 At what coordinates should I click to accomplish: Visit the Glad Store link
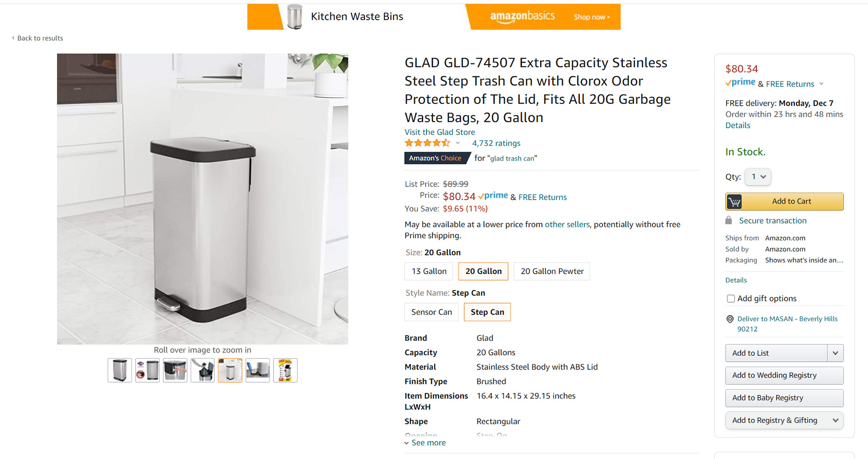pos(439,132)
